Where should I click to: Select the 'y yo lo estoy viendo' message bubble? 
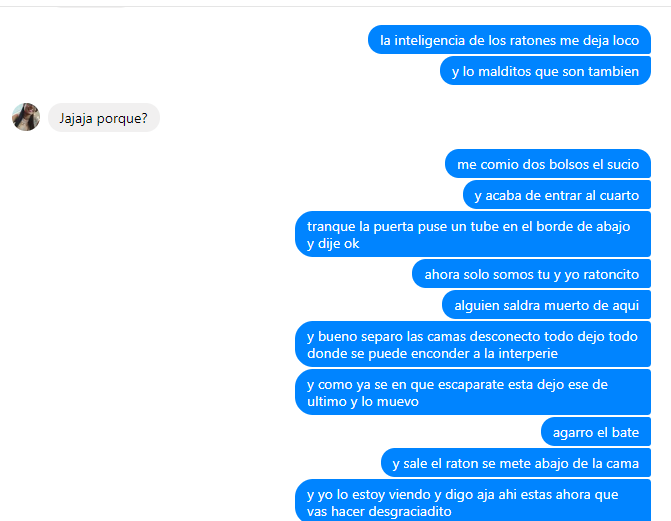tap(473, 500)
